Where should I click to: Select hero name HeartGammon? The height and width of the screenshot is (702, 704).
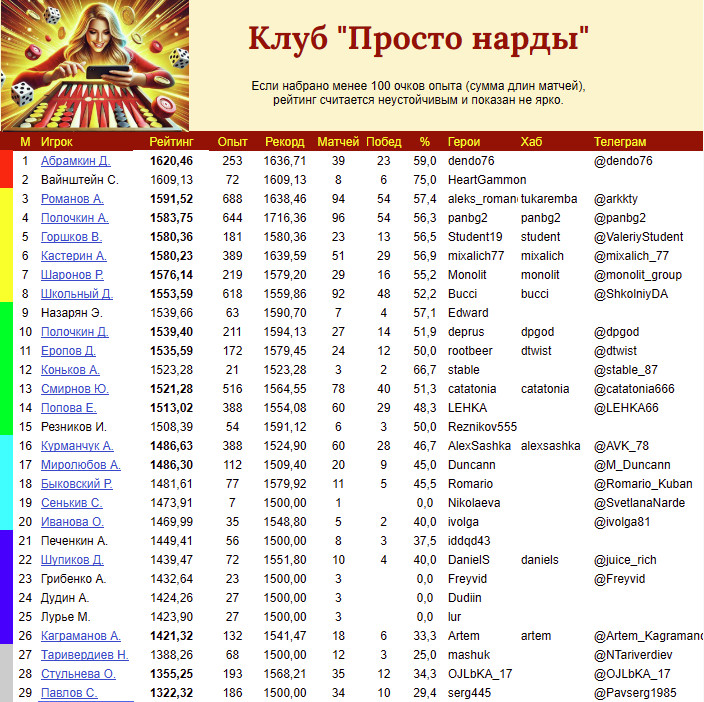[487, 180]
